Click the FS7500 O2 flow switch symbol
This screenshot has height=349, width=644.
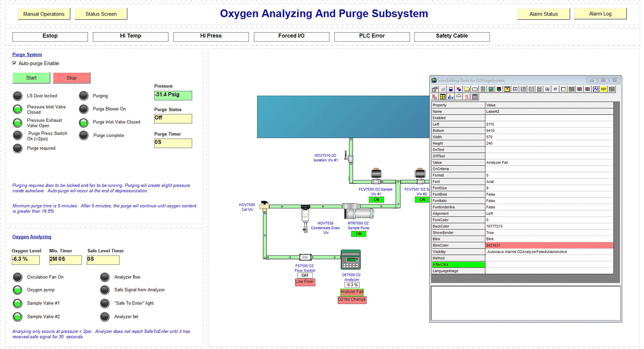point(305,258)
